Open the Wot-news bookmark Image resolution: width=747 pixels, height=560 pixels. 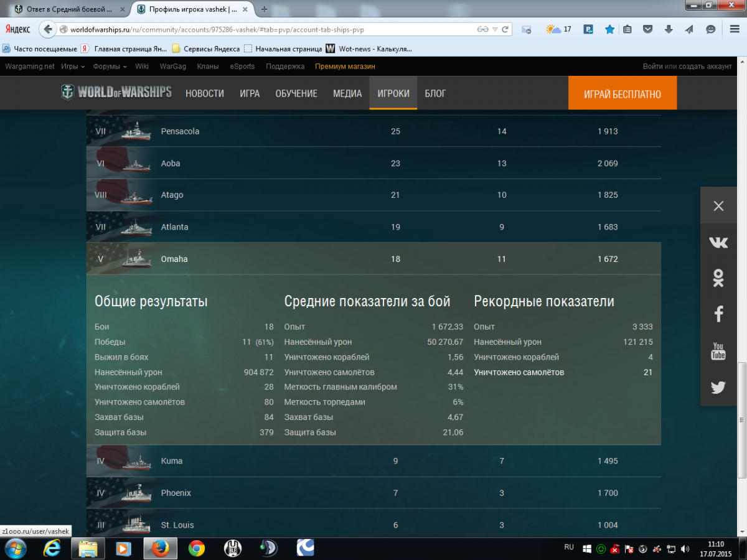[x=369, y=49]
